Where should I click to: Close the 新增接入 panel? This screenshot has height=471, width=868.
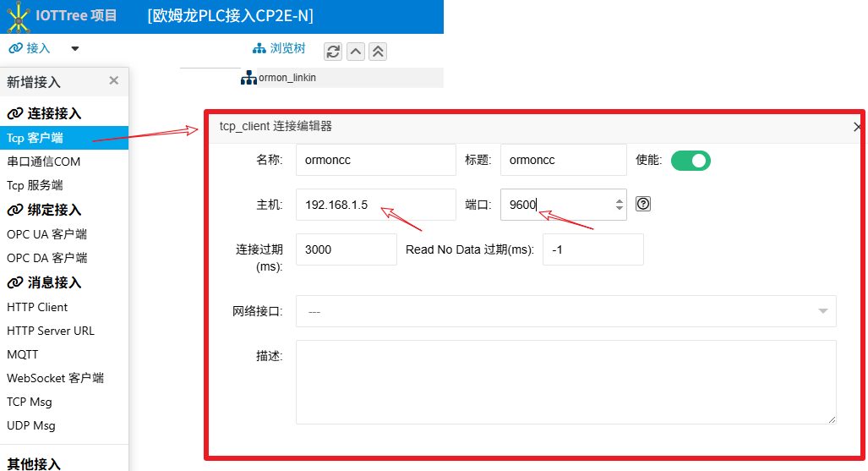click(113, 81)
